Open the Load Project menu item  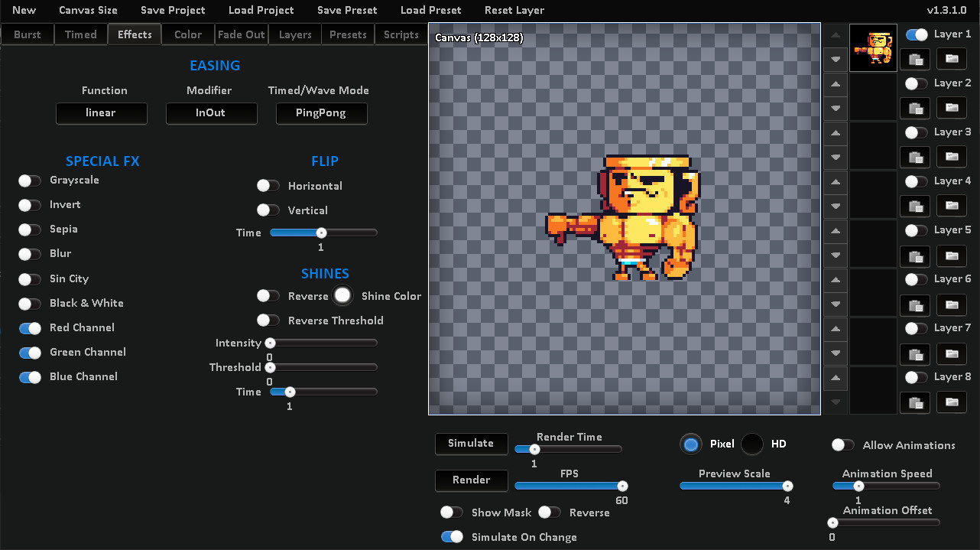point(261,11)
